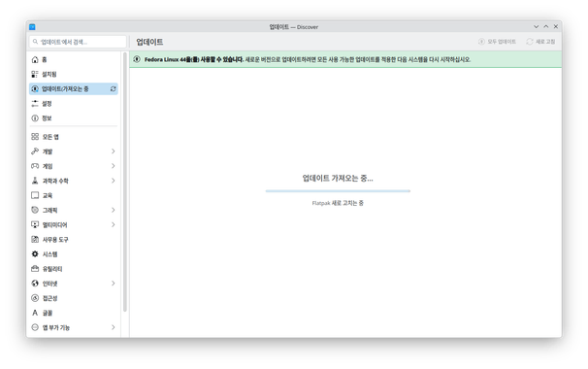
Task: Go to 홈 (Home) in the sidebar
Action: point(74,59)
